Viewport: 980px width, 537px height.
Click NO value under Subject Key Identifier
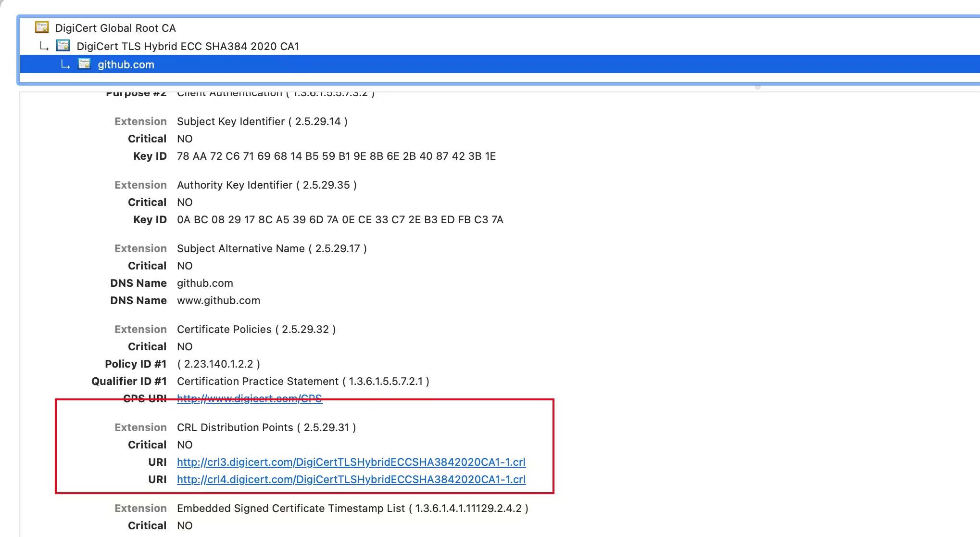pos(185,139)
